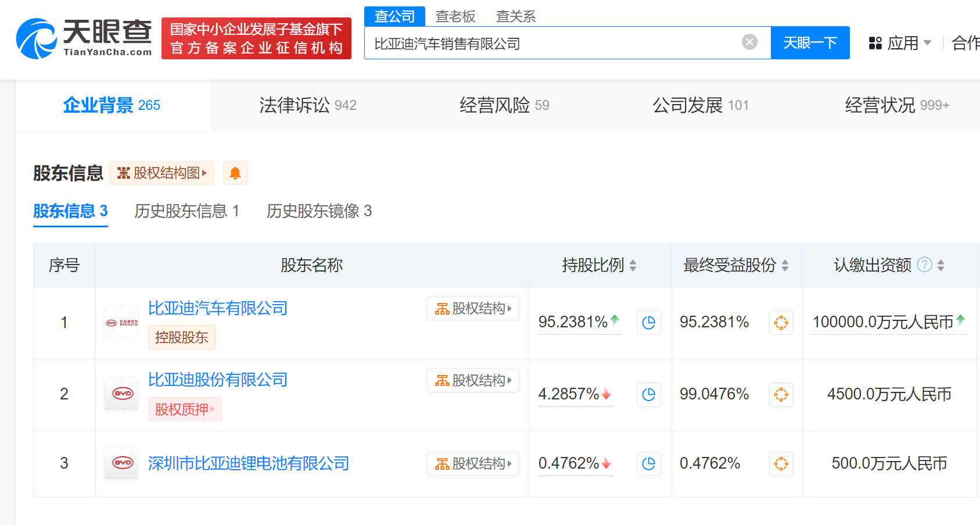Select 历史股东信息 tab
The width and height of the screenshot is (980, 525).
click(x=186, y=211)
